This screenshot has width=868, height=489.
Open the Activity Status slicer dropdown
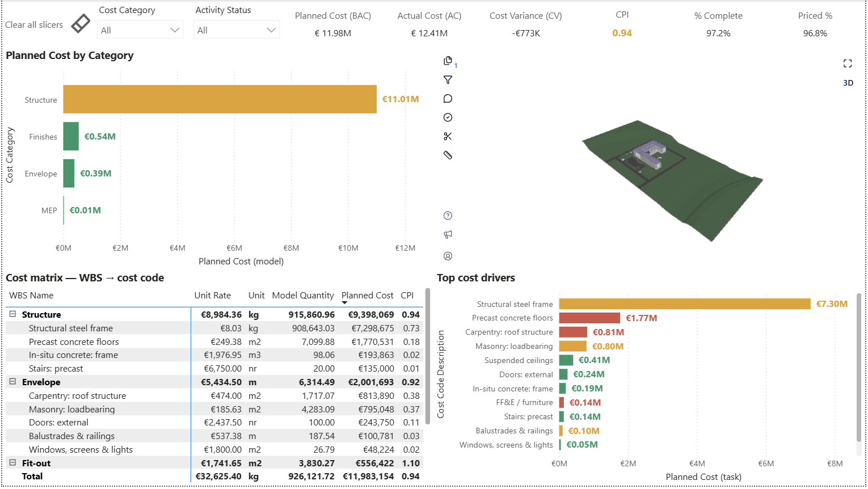237,30
